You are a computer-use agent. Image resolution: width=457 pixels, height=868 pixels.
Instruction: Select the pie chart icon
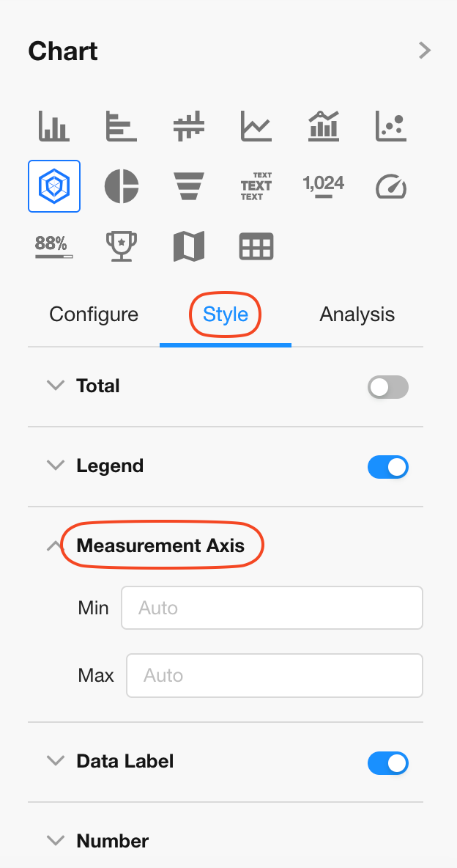click(121, 186)
